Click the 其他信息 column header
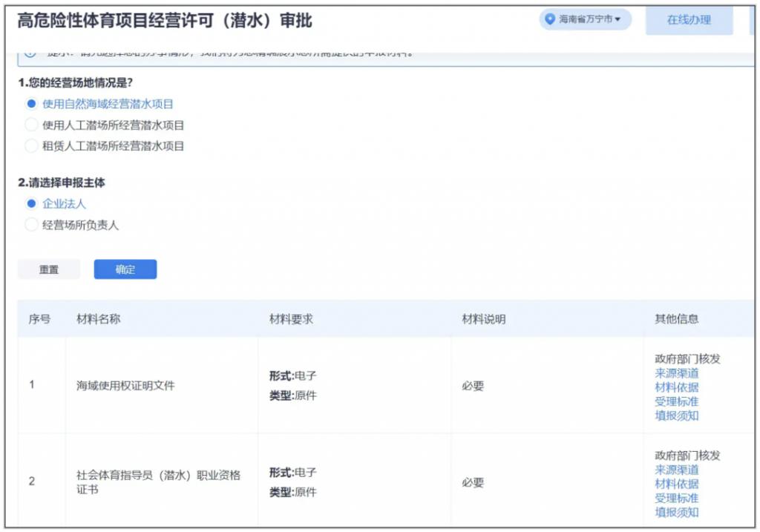The width and height of the screenshot is (760, 532). [676, 319]
